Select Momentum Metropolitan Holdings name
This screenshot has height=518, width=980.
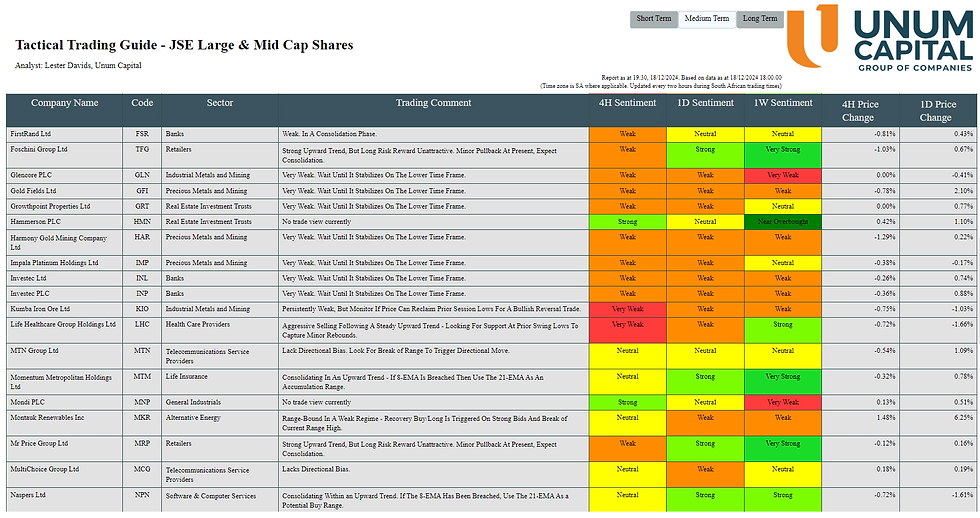[61, 382]
